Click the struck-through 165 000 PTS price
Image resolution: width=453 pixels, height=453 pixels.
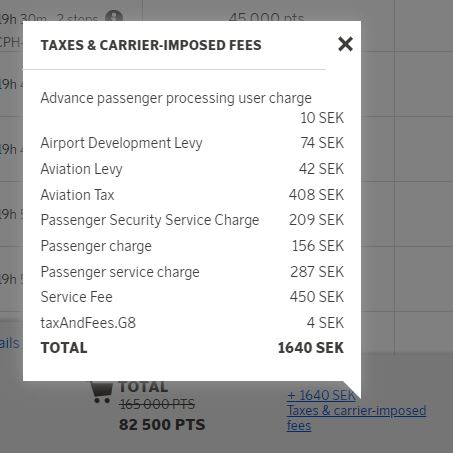coord(157,404)
